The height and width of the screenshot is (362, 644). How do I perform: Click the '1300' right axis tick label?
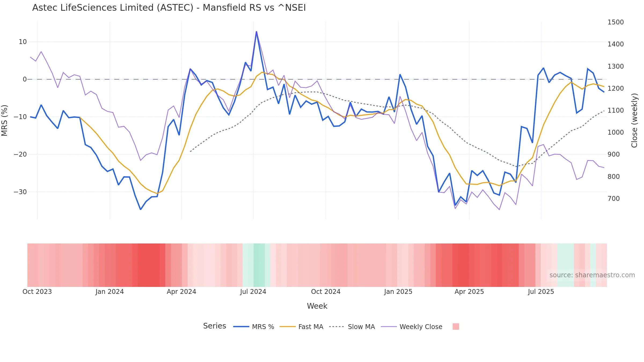(616, 67)
